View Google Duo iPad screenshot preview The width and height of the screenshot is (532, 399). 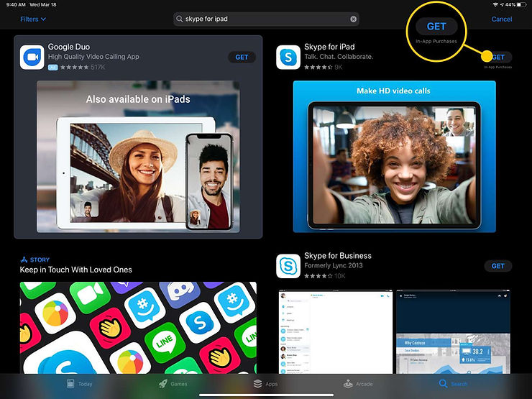click(138, 157)
